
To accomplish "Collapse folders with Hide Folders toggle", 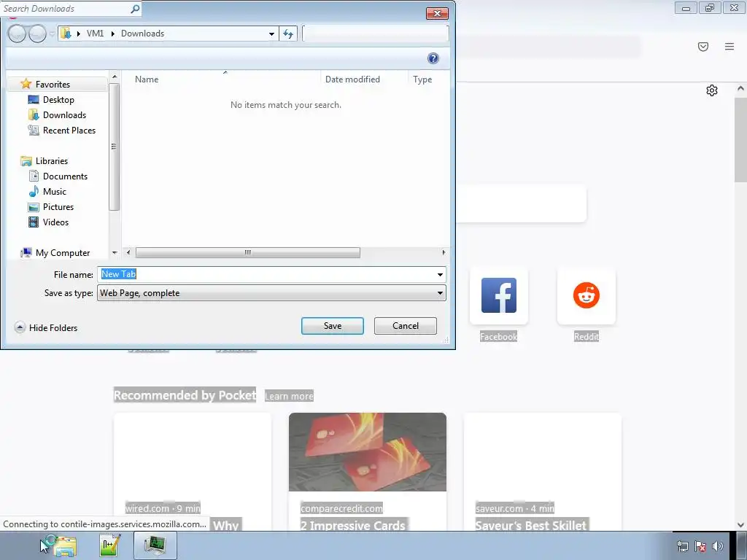I will point(46,327).
